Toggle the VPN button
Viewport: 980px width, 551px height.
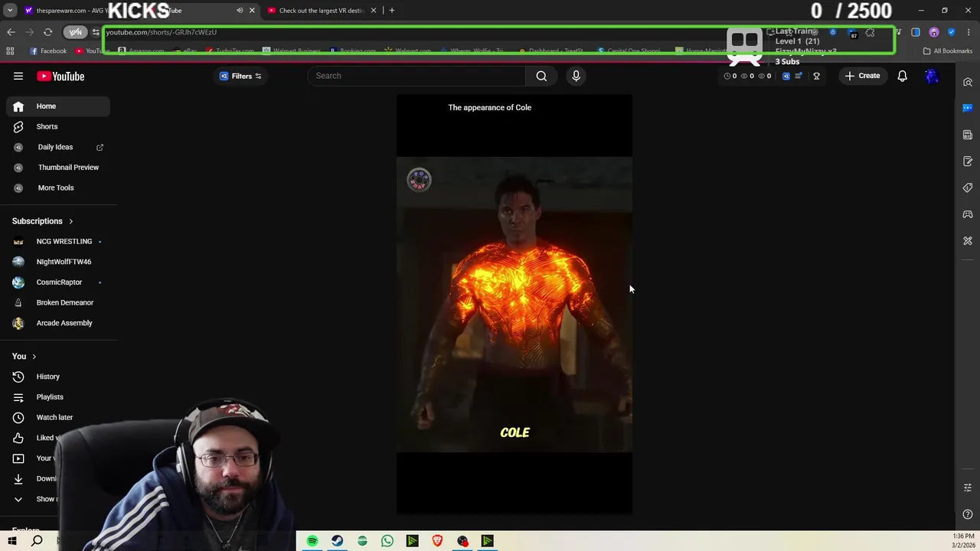coord(75,32)
